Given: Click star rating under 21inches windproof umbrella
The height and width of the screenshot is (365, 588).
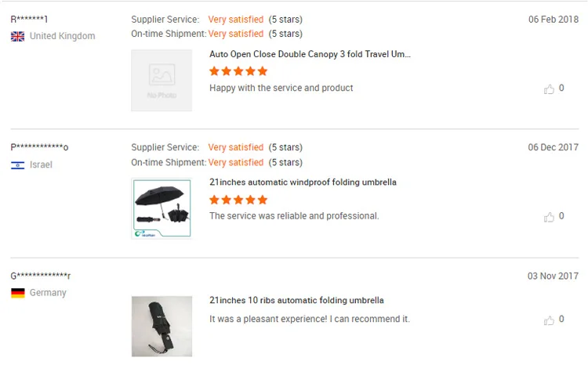Looking at the screenshot, I should (238, 200).
